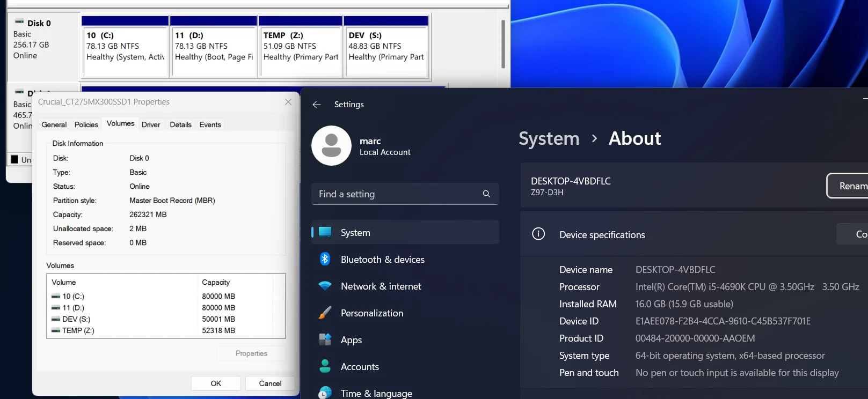Image resolution: width=868 pixels, height=399 pixels.
Task: Open the Driver tab
Action: [x=151, y=124]
